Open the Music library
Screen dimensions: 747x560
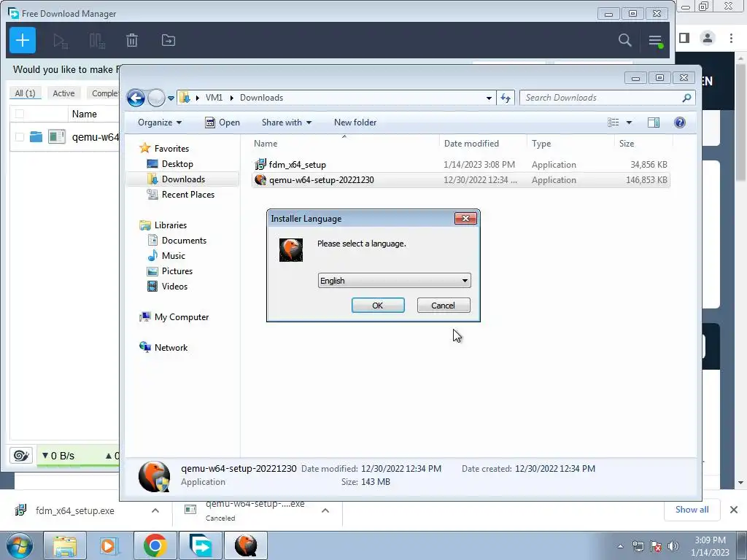[173, 256]
